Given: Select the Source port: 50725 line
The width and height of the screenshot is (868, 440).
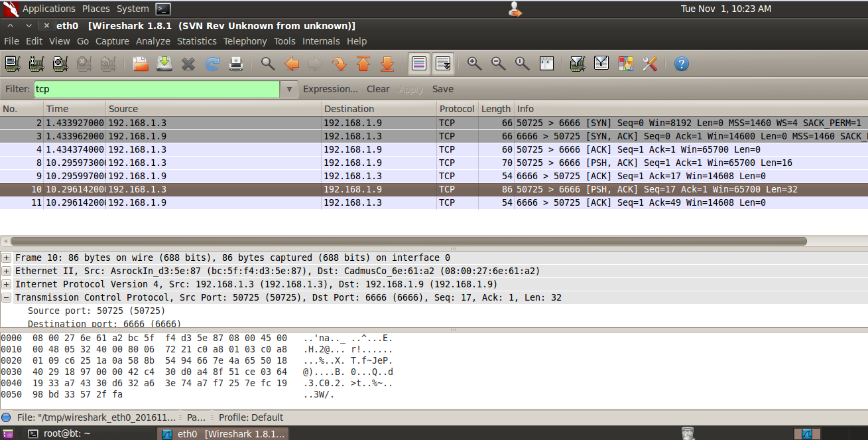Looking at the screenshot, I should tap(96, 311).
